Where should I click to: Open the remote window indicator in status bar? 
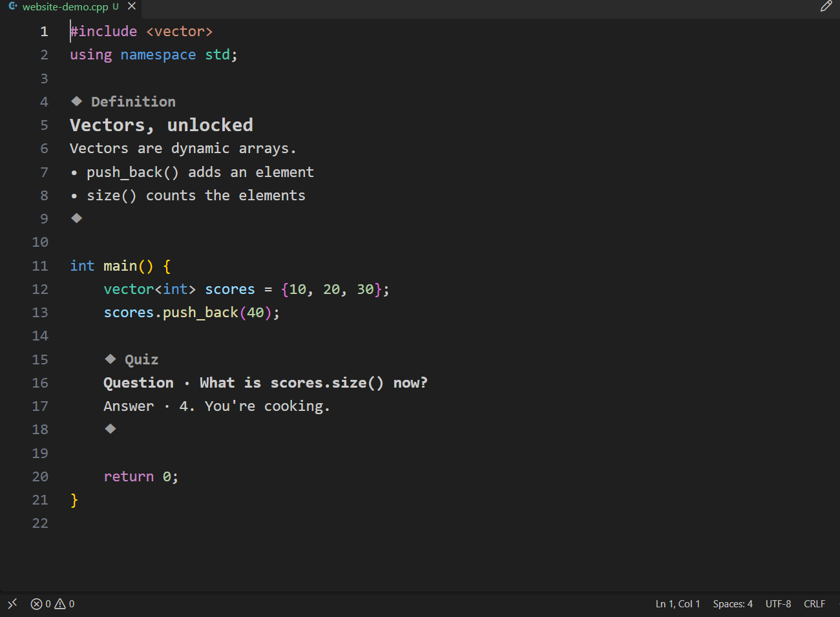(x=12, y=603)
